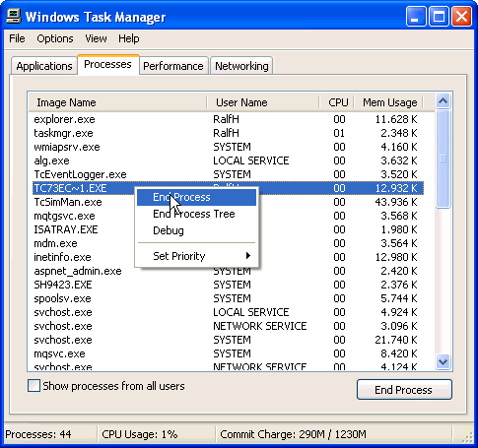Sort by the Image Name column header
478x448 pixels.
click(x=117, y=102)
